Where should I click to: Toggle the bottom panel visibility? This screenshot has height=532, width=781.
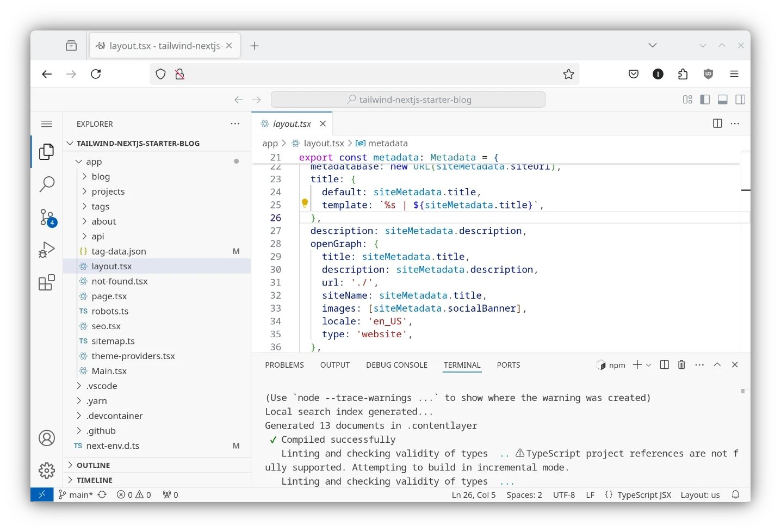point(723,100)
